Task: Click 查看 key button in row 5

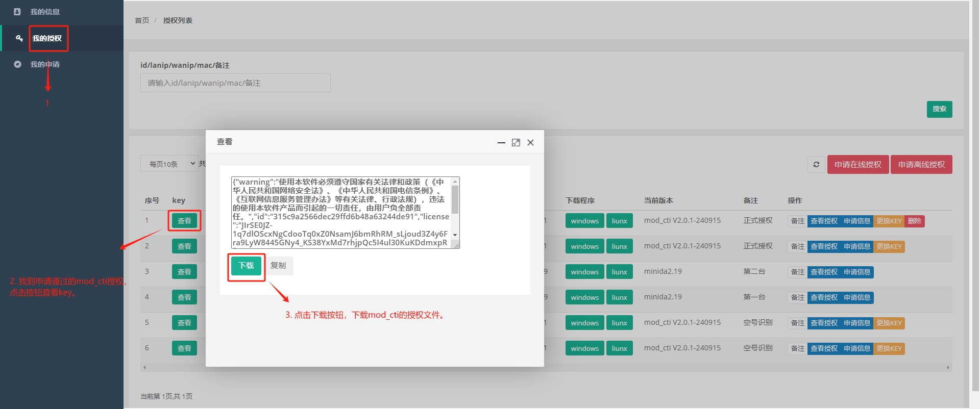Action: click(x=184, y=323)
